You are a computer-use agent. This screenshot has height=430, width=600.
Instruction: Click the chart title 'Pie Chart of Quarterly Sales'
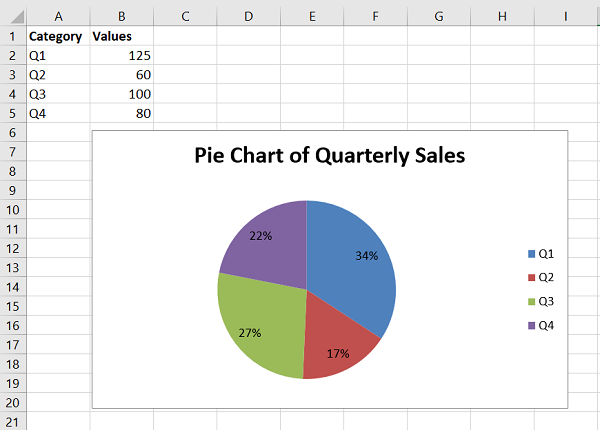point(329,156)
